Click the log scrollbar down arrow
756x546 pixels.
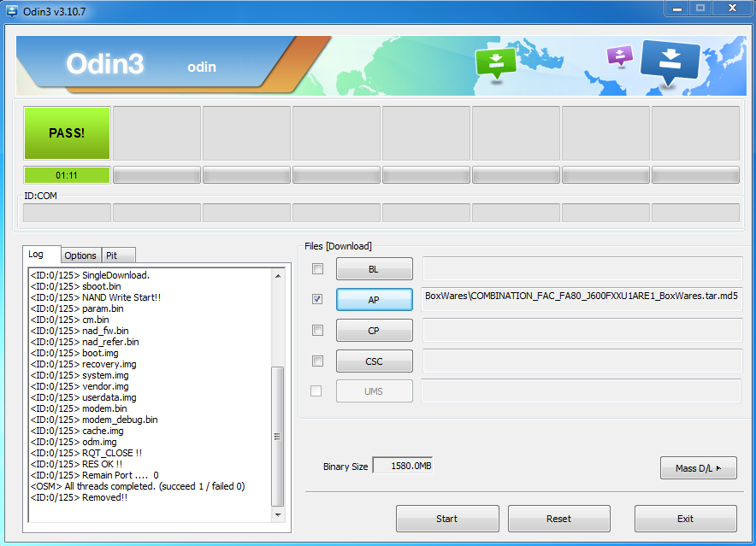[278, 515]
